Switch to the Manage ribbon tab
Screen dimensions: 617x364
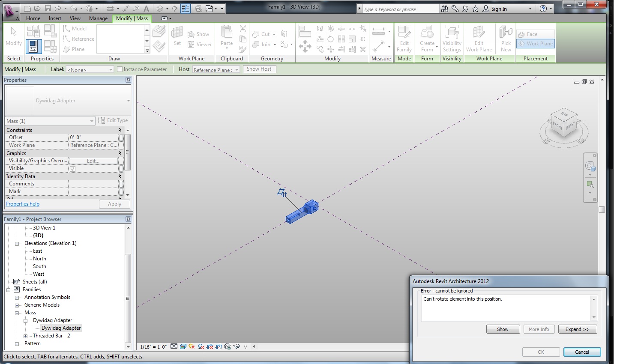coord(98,18)
